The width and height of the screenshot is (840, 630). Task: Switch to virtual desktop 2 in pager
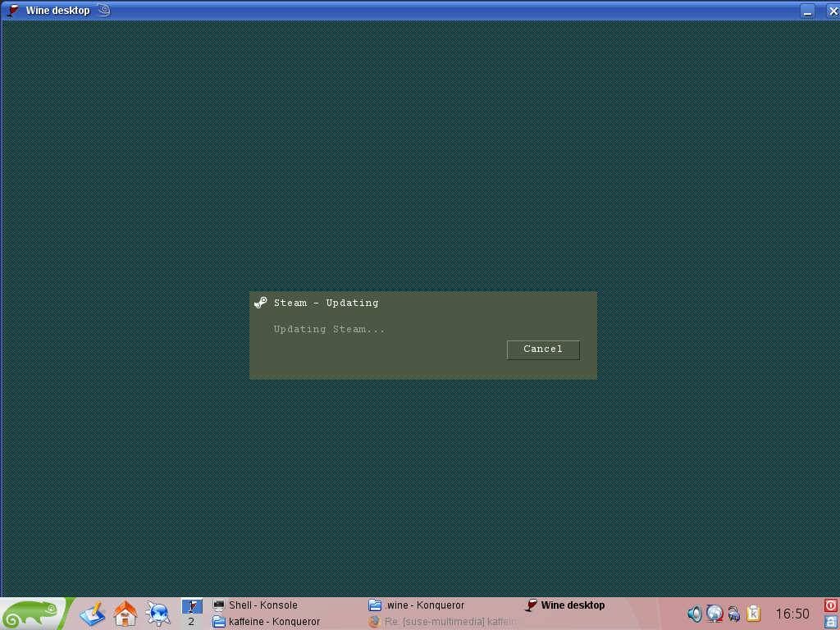point(192,622)
